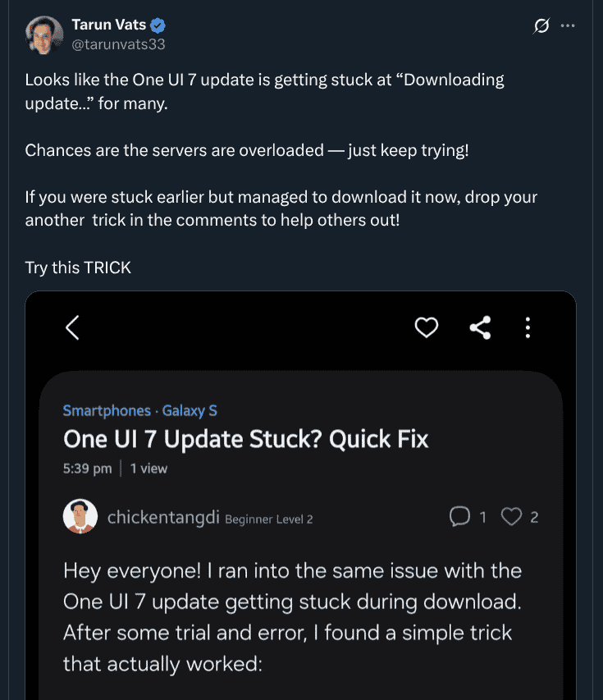This screenshot has width=603, height=700.
Task: Open the chickentangdi username
Action: (x=163, y=517)
